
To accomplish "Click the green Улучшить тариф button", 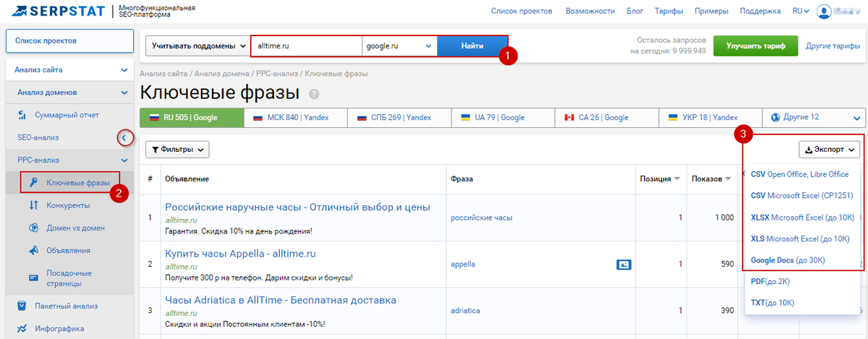I will tap(754, 46).
